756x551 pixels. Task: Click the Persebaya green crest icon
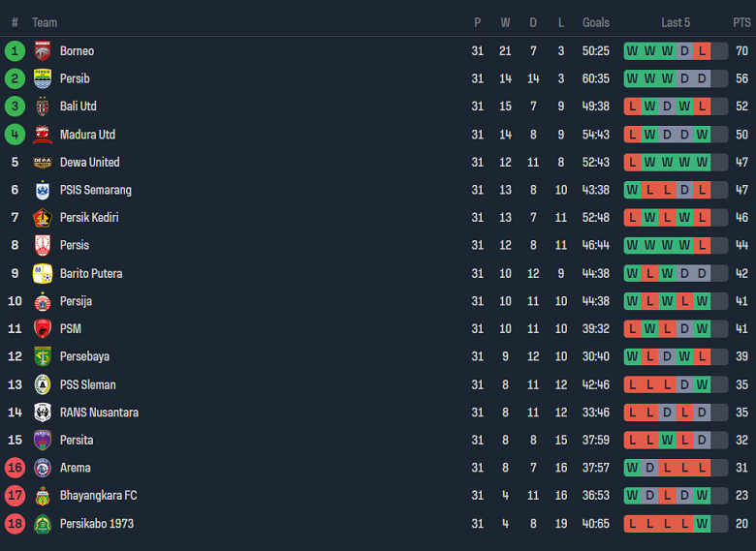42,356
